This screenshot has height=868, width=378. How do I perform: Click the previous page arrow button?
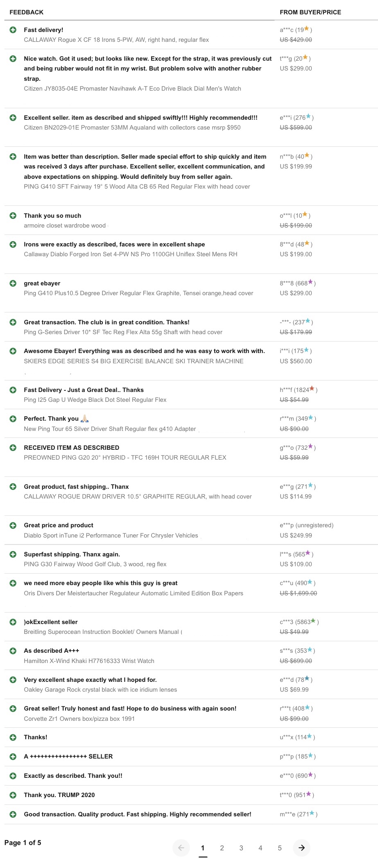tap(181, 847)
